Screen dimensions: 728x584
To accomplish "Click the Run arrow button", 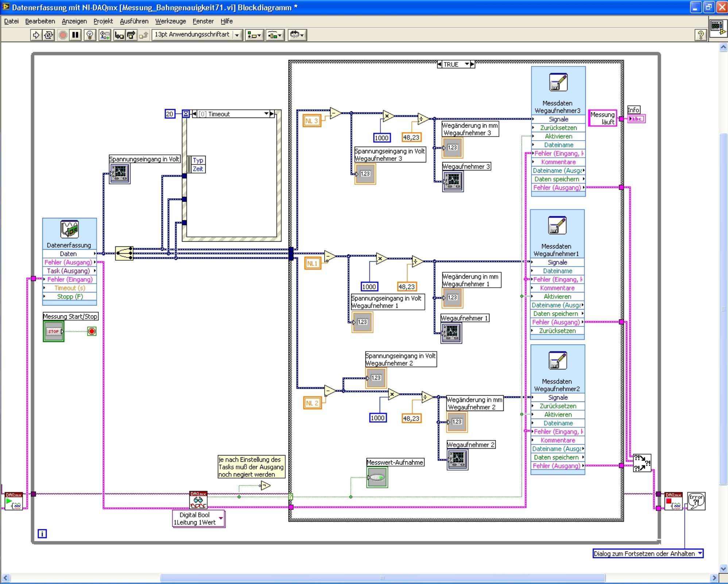I will 36,35.
